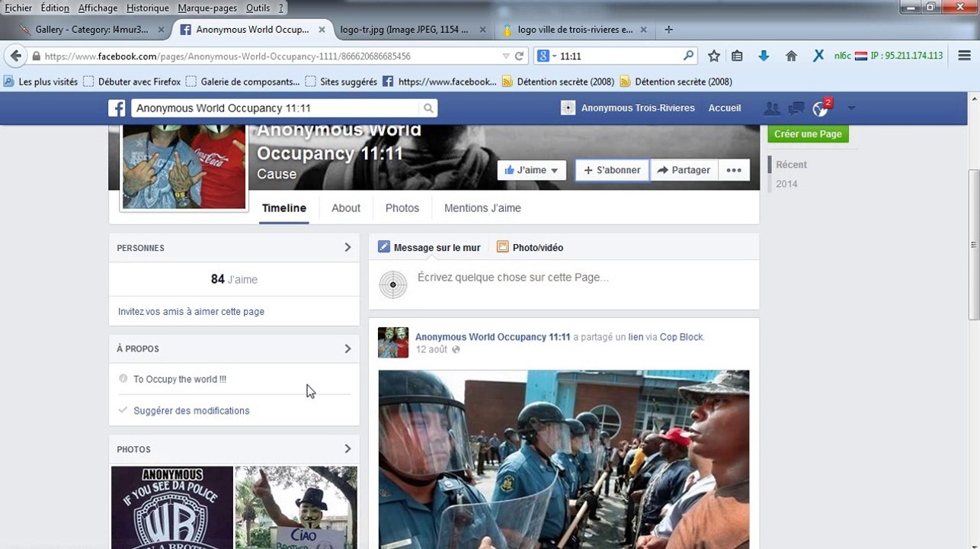The width and height of the screenshot is (980, 549).
Task: Select the Photos page tab
Action: coord(402,208)
